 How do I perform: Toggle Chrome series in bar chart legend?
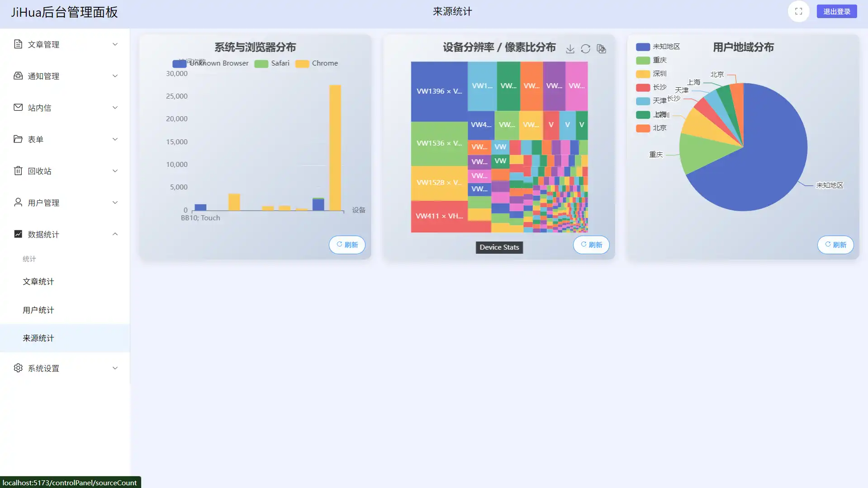[x=317, y=63]
